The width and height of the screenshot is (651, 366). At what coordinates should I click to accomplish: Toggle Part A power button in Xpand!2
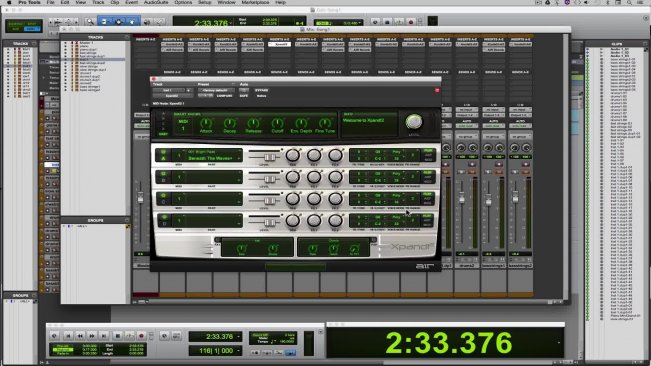tap(163, 152)
